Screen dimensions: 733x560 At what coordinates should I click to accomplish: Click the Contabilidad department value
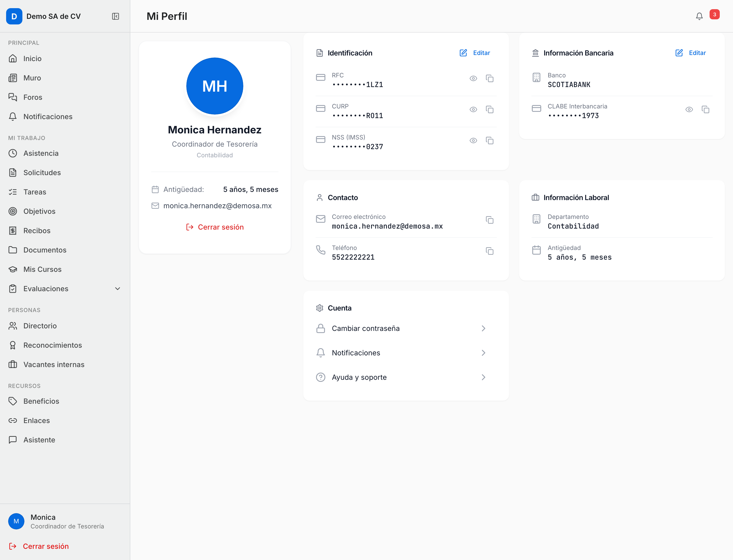pos(573,226)
